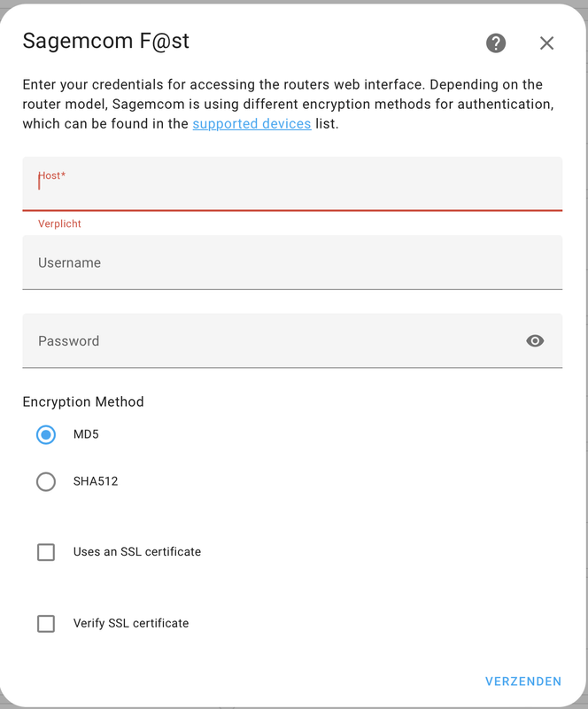Click the SHA512 label text
This screenshot has height=709, width=588.
(96, 481)
